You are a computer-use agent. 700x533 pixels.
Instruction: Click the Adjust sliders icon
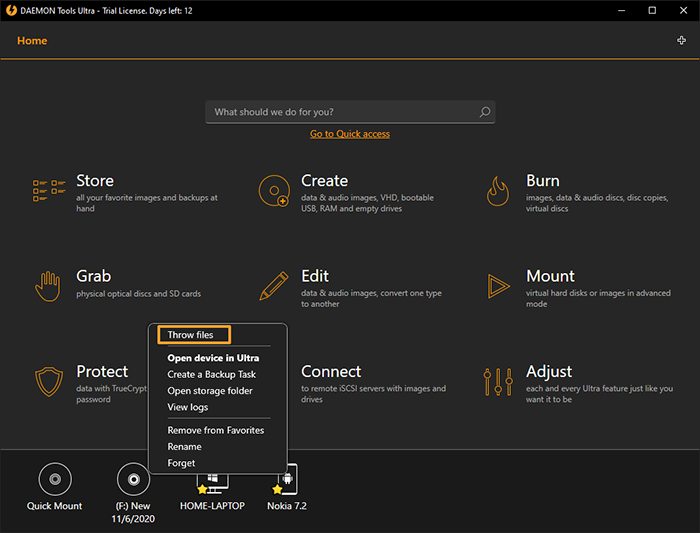[x=498, y=382]
